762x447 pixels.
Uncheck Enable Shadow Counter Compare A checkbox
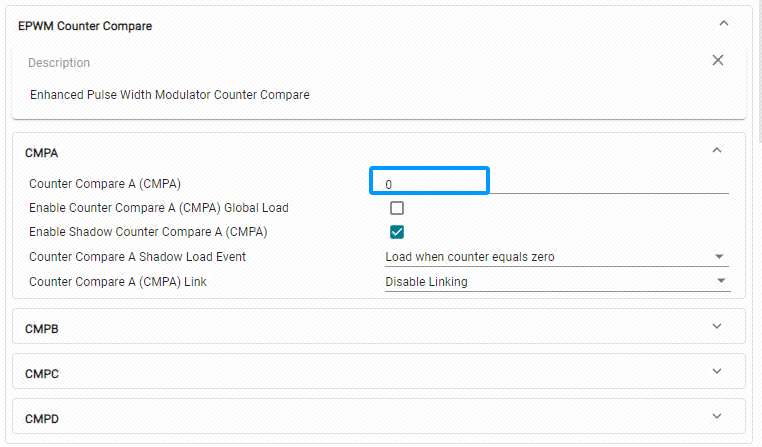397,232
